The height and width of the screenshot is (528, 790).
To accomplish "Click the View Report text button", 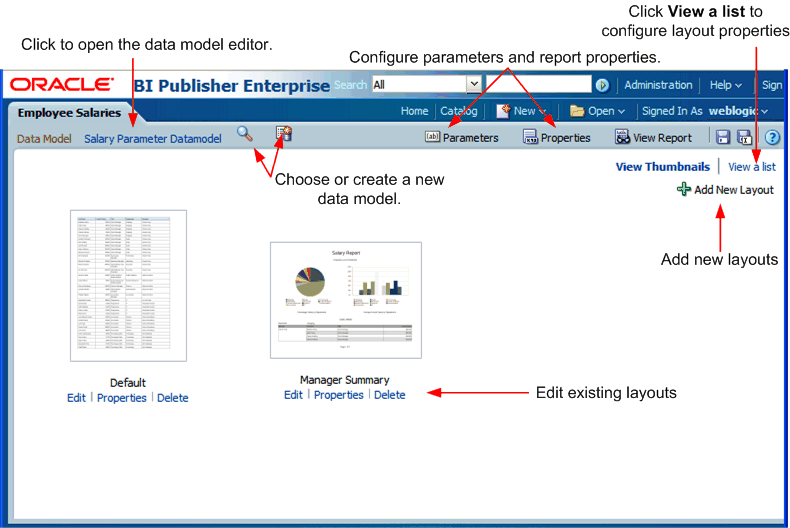I will click(662, 138).
